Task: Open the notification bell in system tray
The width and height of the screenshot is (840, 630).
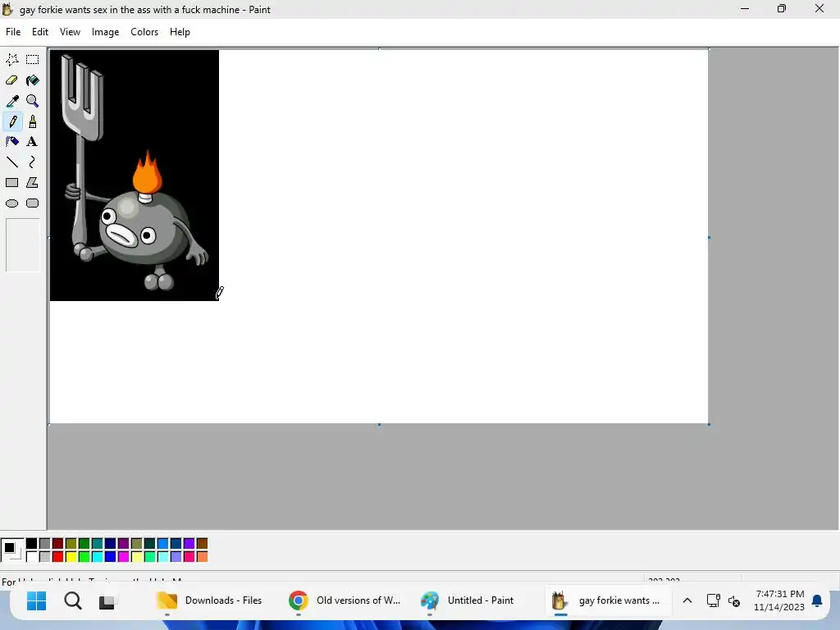Action: (x=817, y=600)
